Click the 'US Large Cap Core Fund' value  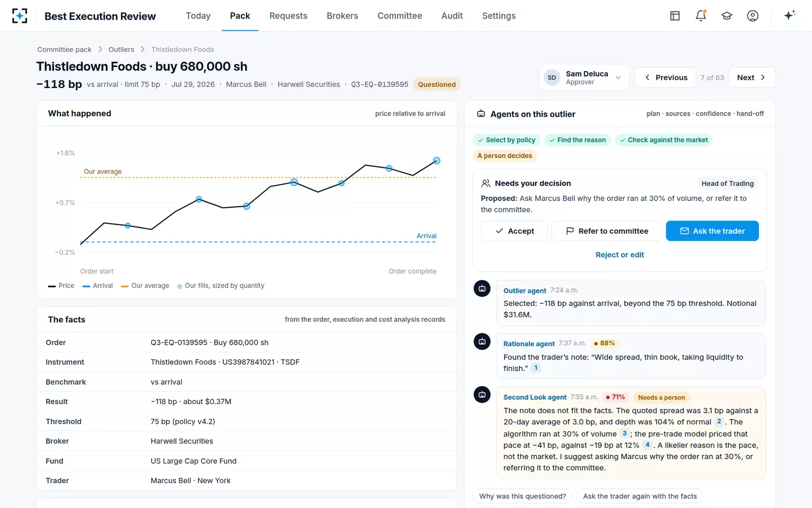tap(193, 461)
